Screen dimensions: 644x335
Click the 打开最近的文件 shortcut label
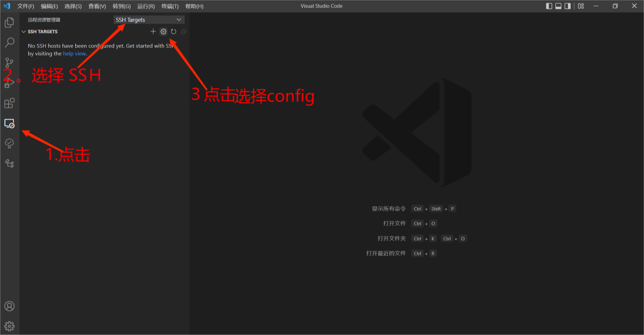pos(386,253)
